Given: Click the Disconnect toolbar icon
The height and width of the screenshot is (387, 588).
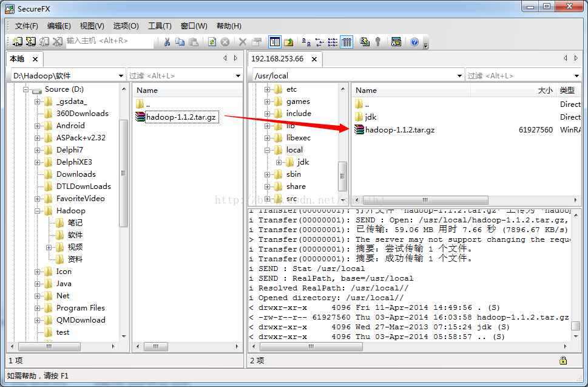Looking at the screenshot, I should (58, 42).
